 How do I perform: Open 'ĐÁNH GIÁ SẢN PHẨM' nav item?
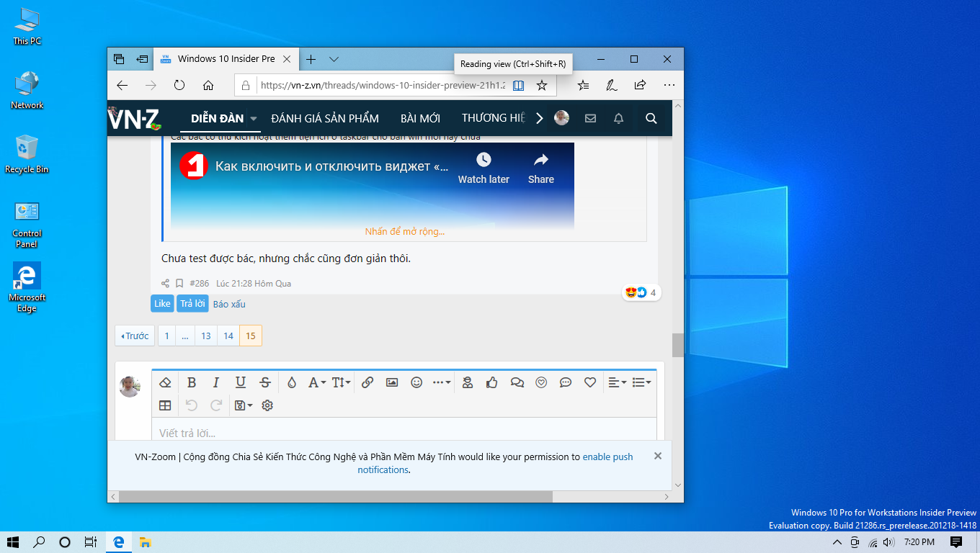325,118
